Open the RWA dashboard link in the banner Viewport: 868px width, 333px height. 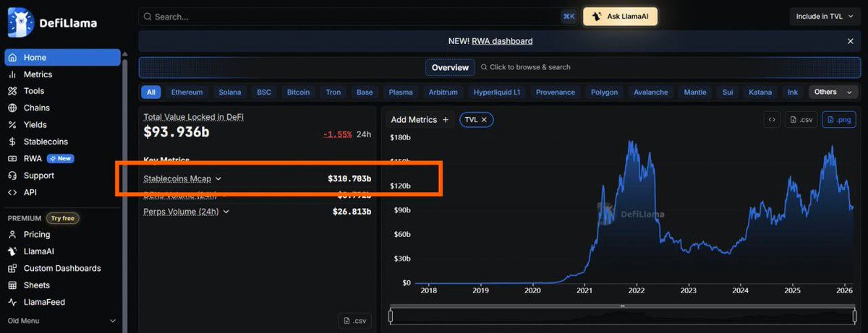(x=502, y=41)
